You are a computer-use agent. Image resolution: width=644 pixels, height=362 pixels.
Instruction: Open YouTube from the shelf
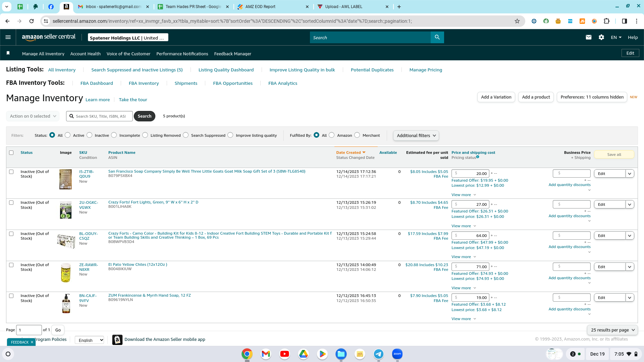click(284, 354)
